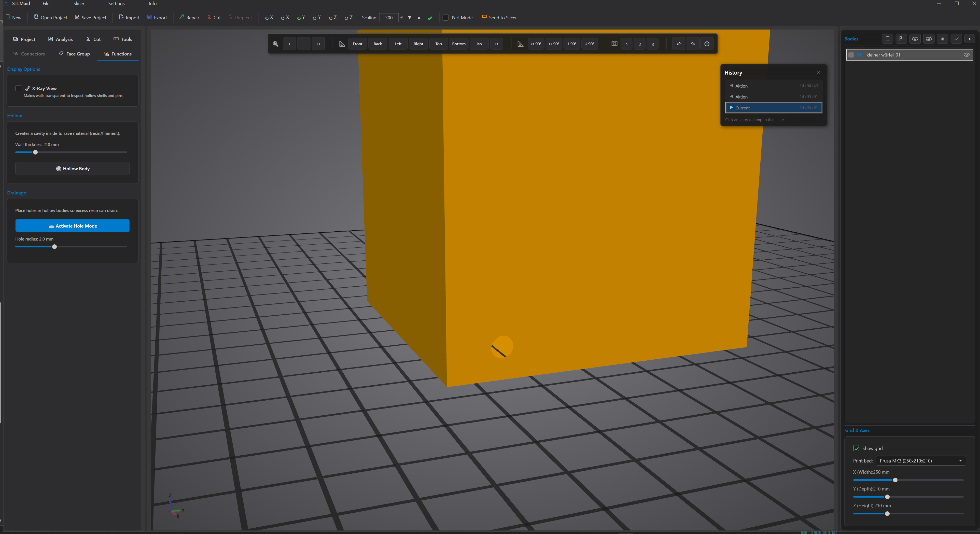The height and width of the screenshot is (534, 980).
Task: Enable the X-Ray View checkbox
Action: [18, 88]
